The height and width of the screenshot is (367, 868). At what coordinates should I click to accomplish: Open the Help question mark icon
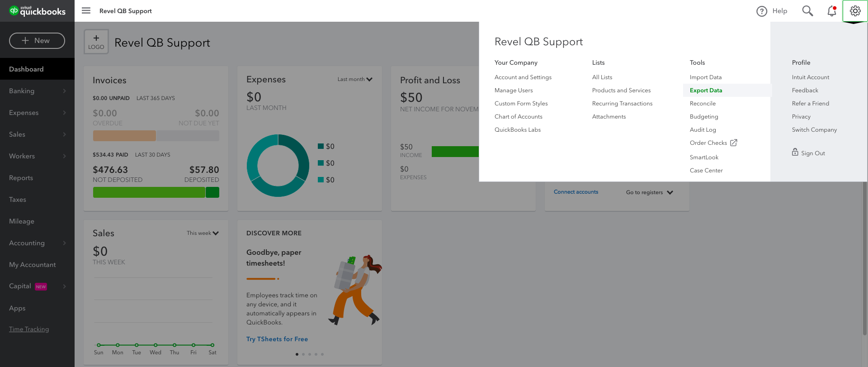762,11
